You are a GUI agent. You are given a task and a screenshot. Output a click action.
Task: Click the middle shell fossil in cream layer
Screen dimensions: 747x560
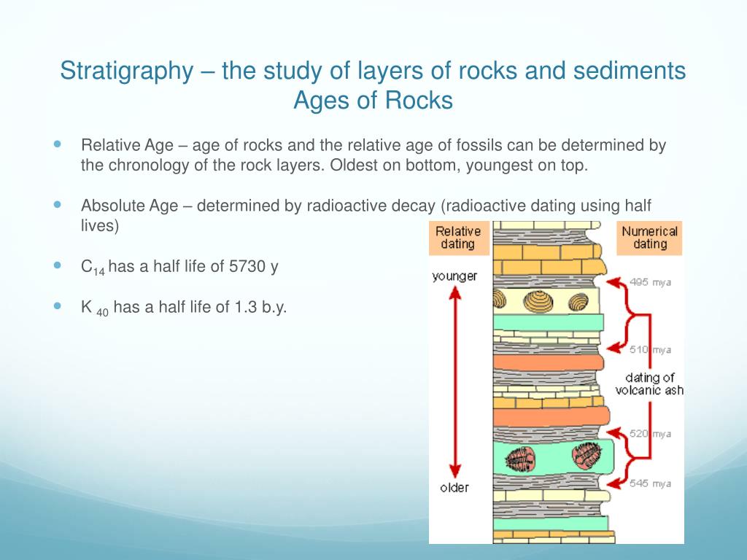pyautogui.click(x=538, y=301)
